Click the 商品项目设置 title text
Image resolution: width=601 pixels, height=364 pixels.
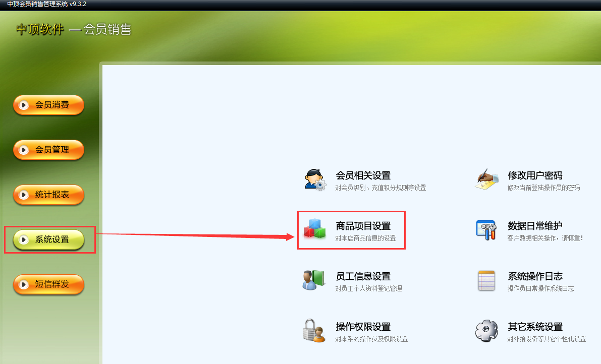pos(363,226)
